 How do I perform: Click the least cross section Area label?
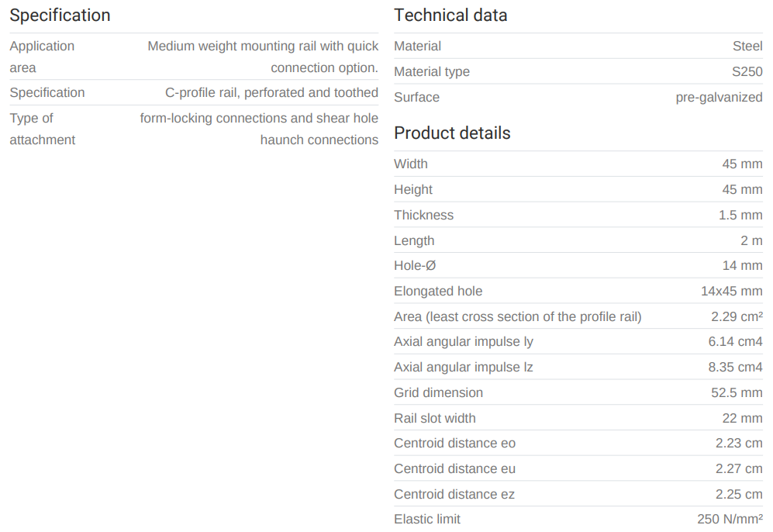point(517,317)
